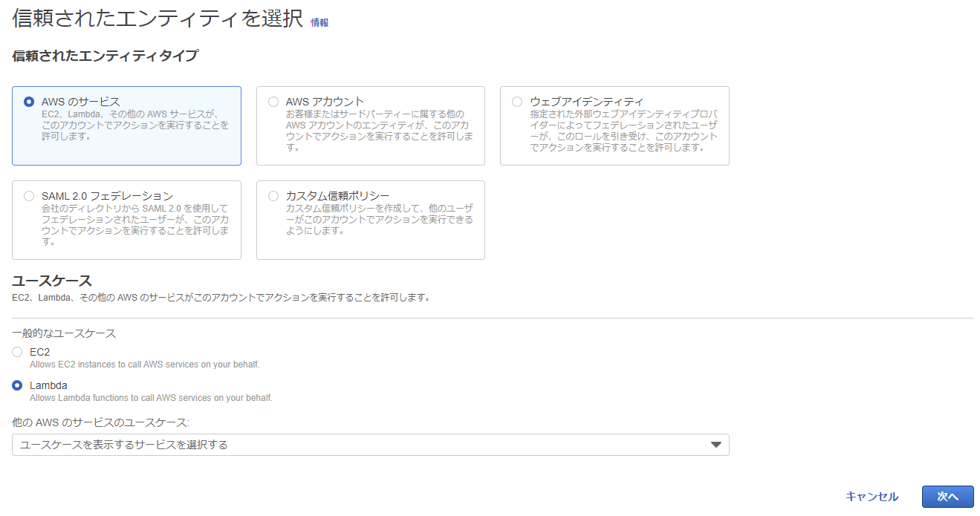Click the キャンセル link
Viewport: 980px width, 516px height.
pos(872,497)
